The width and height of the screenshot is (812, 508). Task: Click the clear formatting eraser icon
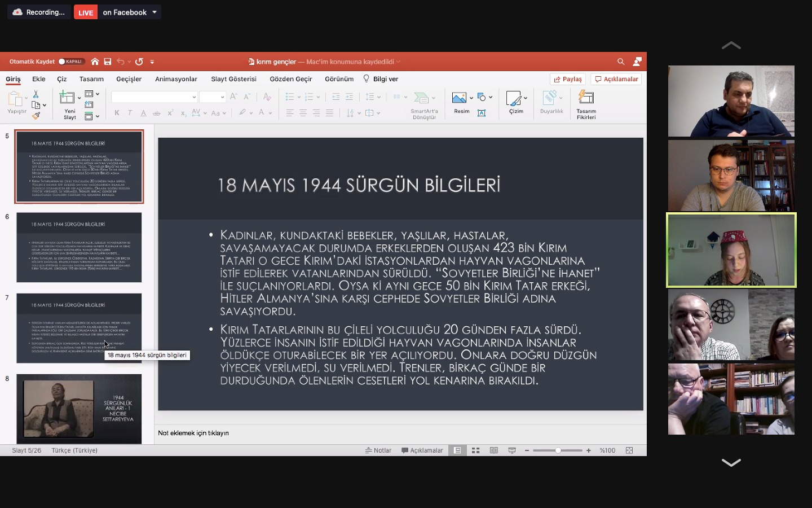pos(267,97)
